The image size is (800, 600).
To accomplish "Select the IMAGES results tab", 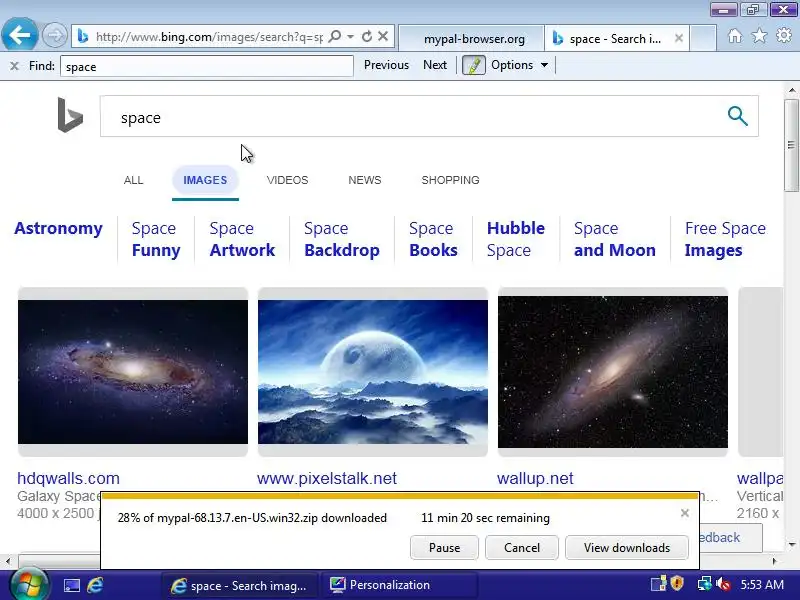I will click(x=205, y=181).
